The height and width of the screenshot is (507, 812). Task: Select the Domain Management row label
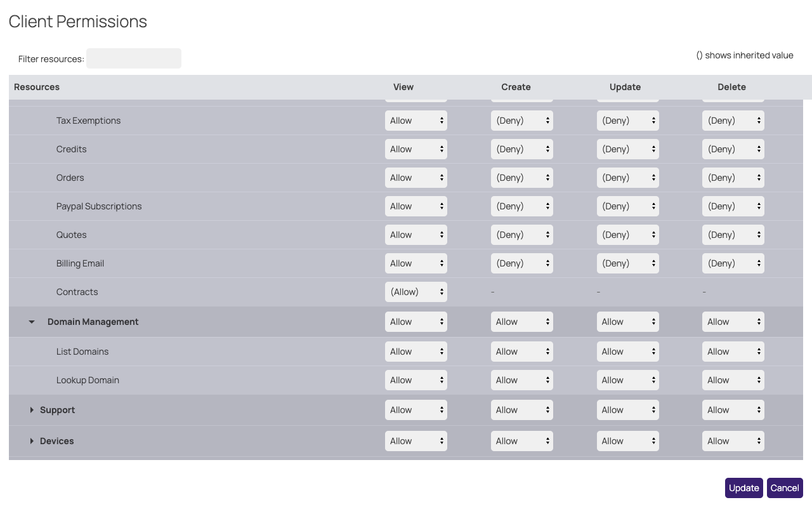coord(93,322)
